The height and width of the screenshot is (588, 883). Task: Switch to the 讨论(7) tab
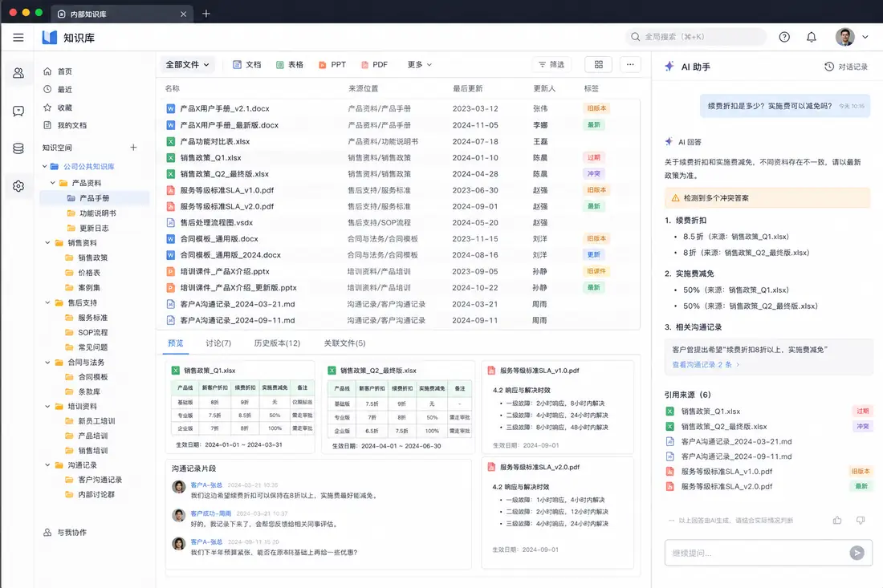pos(218,343)
